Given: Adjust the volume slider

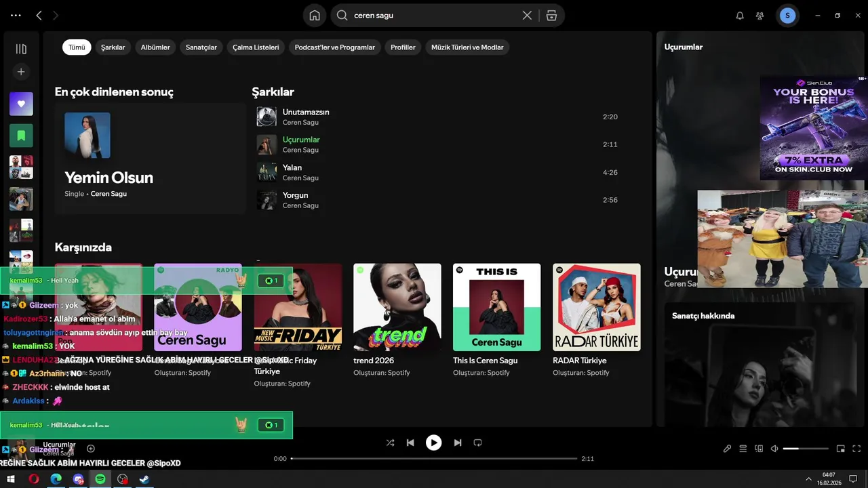Looking at the screenshot, I should pos(806,449).
